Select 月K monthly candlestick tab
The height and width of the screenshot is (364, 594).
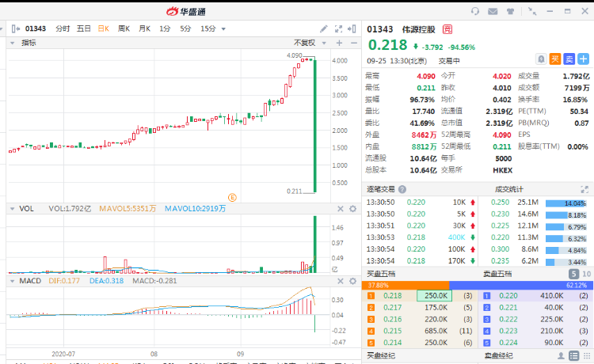[144, 28]
